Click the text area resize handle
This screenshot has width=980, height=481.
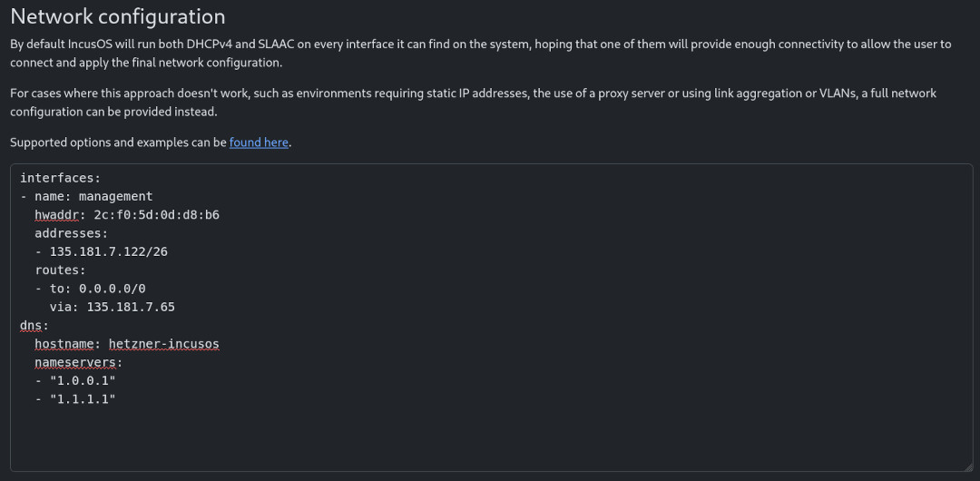pos(967,466)
